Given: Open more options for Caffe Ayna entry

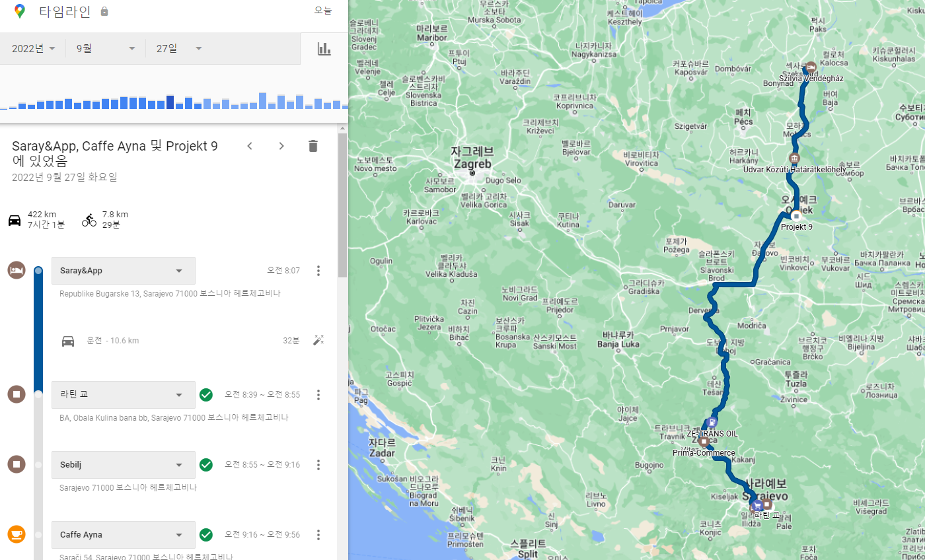Looking at the screenshot, I should (318, 535).
